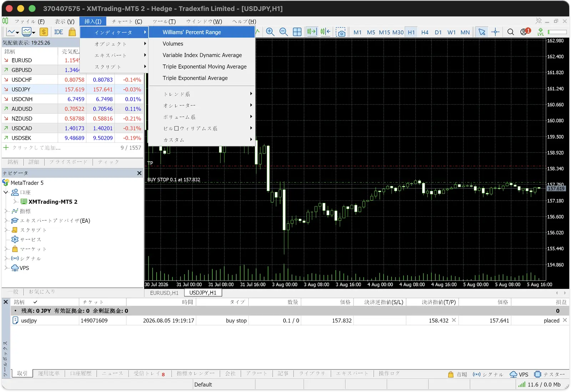Switch to MN timeframe
The image size is (571, 392).
coord(465,32)
